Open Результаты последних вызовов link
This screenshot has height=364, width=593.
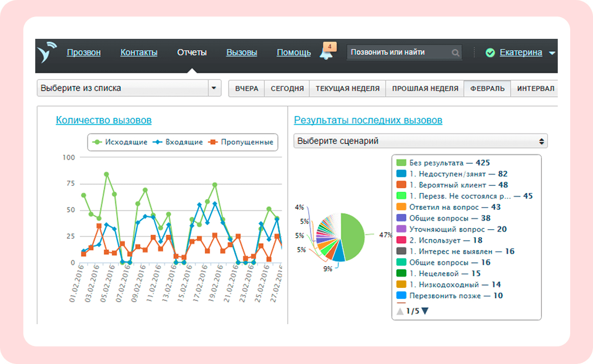368,120
